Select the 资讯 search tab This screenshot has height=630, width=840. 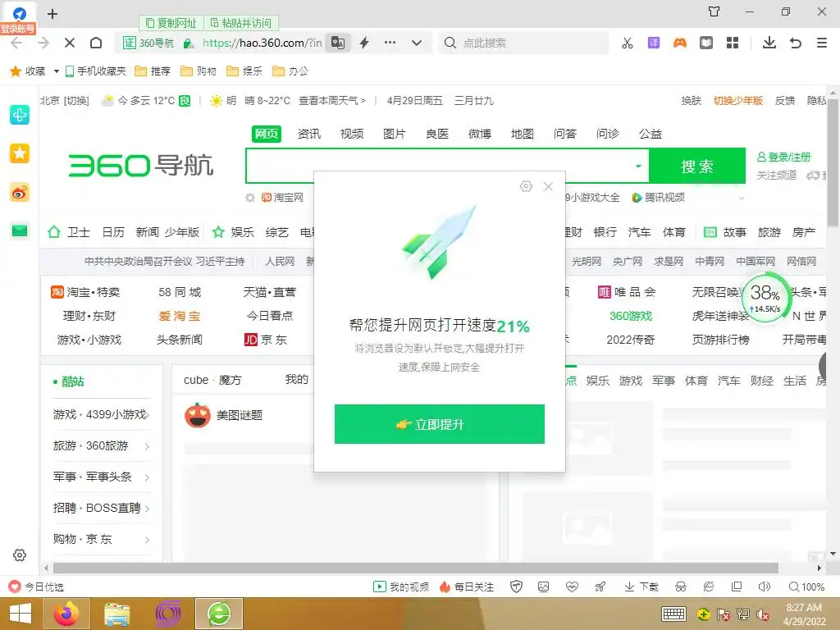(x=309, y=134)
